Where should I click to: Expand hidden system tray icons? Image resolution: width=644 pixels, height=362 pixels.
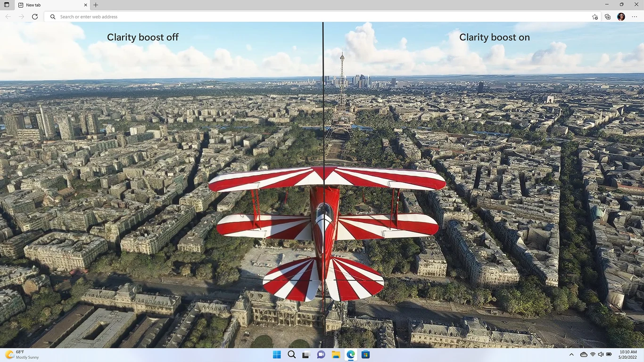(x=571, y=354)
